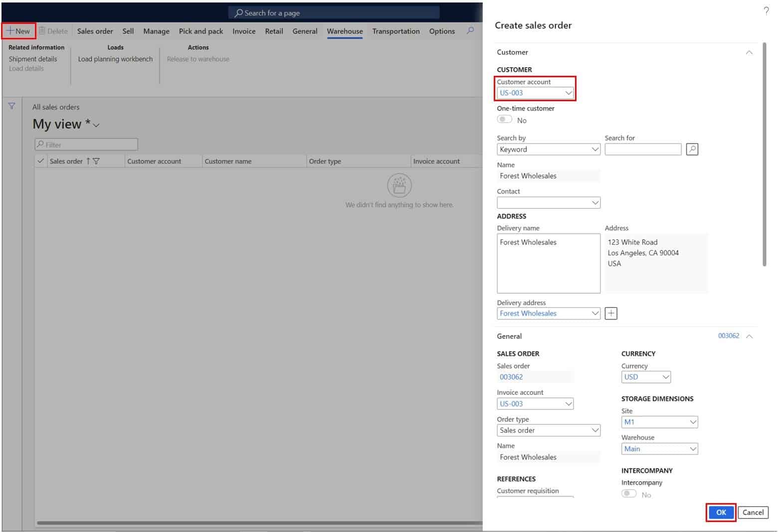
Task: Click OK to create the sales order
Action: coord(721,512)
